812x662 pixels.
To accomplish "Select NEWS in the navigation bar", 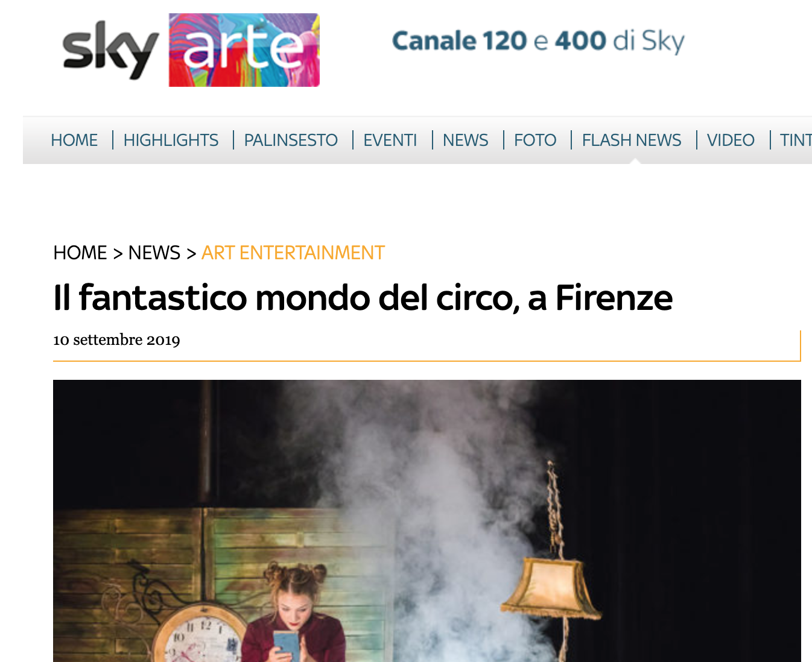I will 465,140.
